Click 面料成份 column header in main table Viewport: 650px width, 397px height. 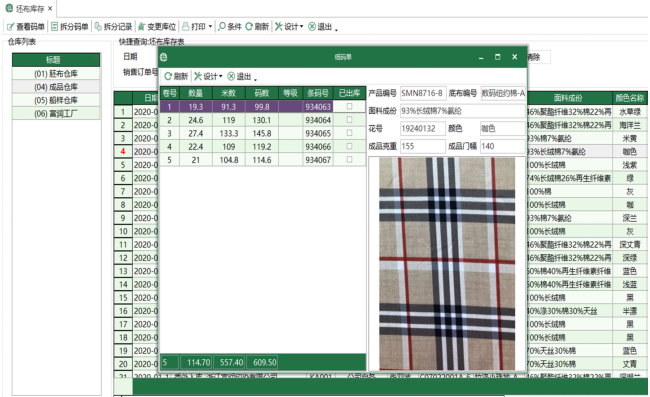point(569,98)
